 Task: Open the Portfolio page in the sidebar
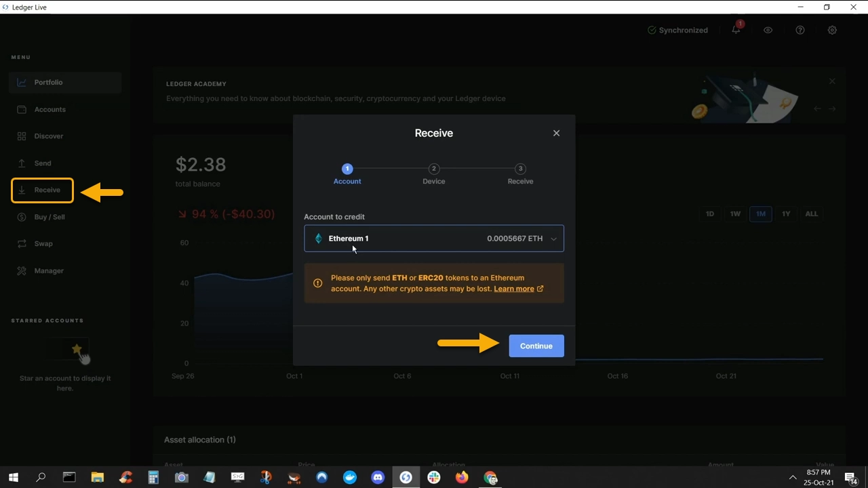click(66, 82)
